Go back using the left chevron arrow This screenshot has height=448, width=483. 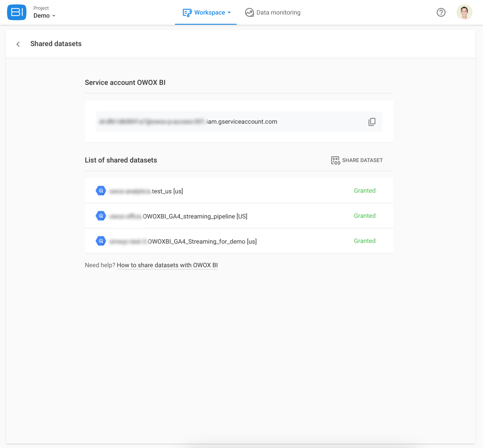click(x=18, y=44)
